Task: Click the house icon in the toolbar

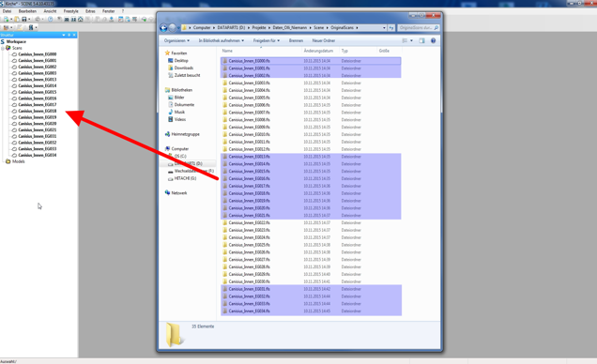Action: point(81,19)
